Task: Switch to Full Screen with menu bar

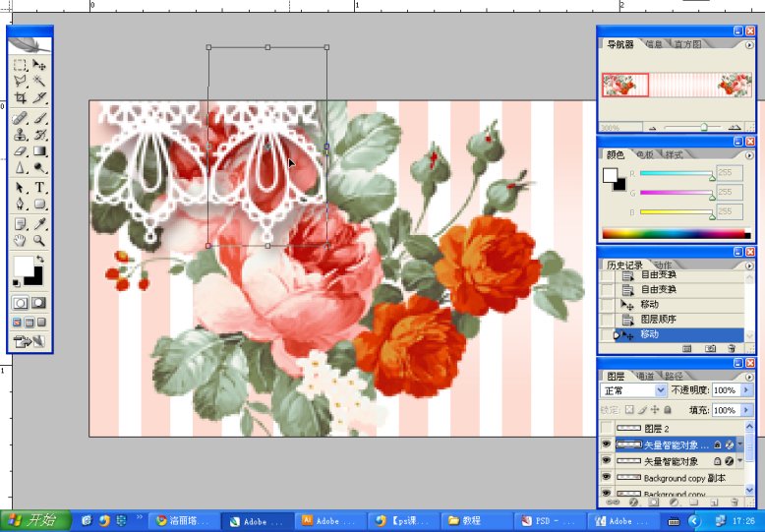Action: coord(29,323)
